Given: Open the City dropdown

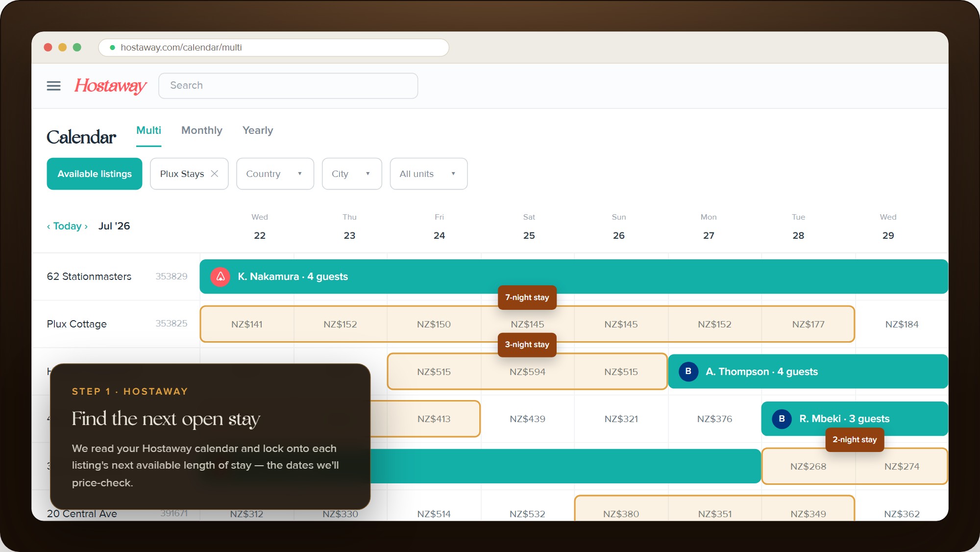Looking at the screenshot, I should 352,174.
